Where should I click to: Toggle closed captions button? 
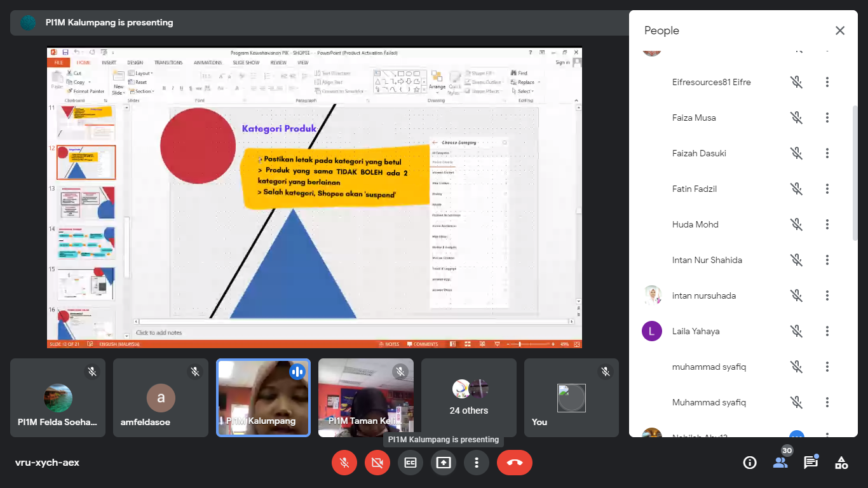pos(410,463)
